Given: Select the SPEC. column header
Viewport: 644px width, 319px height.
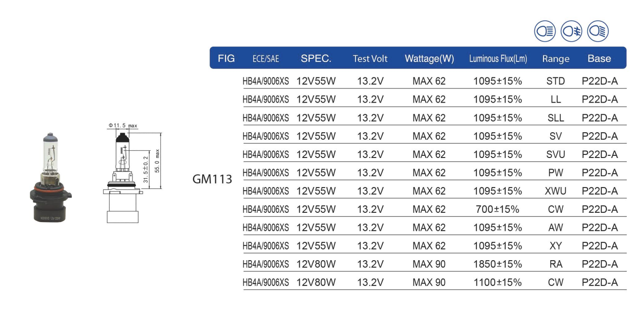Looking at the screenshot, I should pyautogui.click(x=316, y=58).
